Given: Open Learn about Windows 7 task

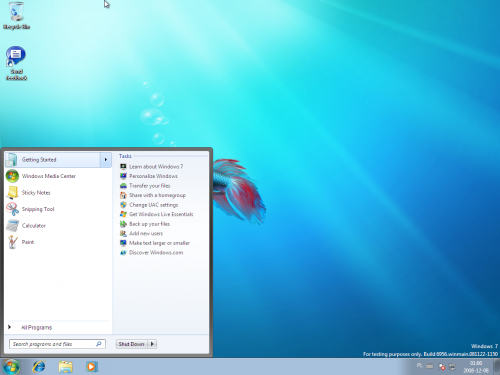Looking at the screenshot, I should (x=156, y=166).
